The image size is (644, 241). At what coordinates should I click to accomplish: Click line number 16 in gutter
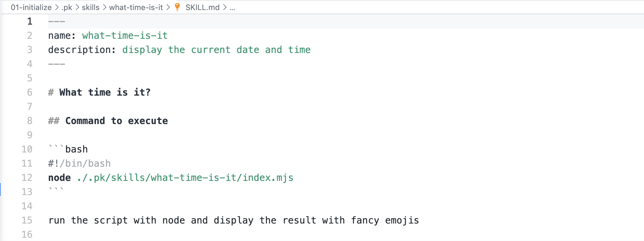click(x=27, y=234)
